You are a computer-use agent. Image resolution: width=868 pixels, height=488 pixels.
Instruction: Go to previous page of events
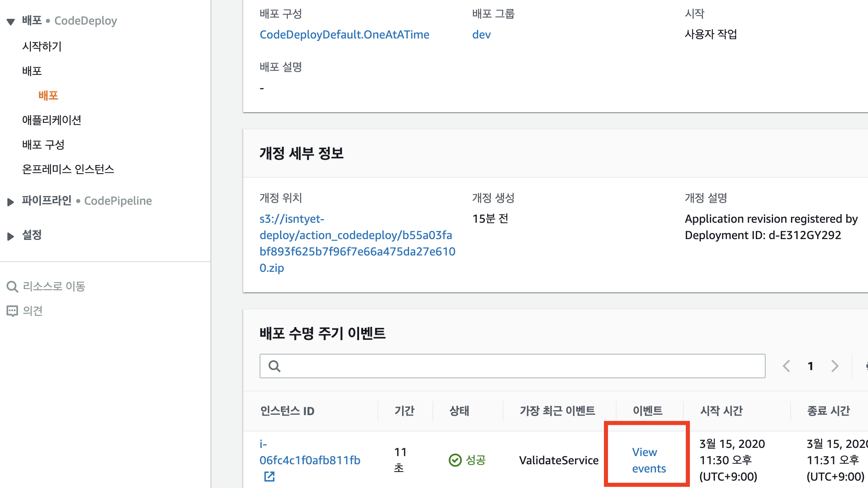(x=786, y=366)
